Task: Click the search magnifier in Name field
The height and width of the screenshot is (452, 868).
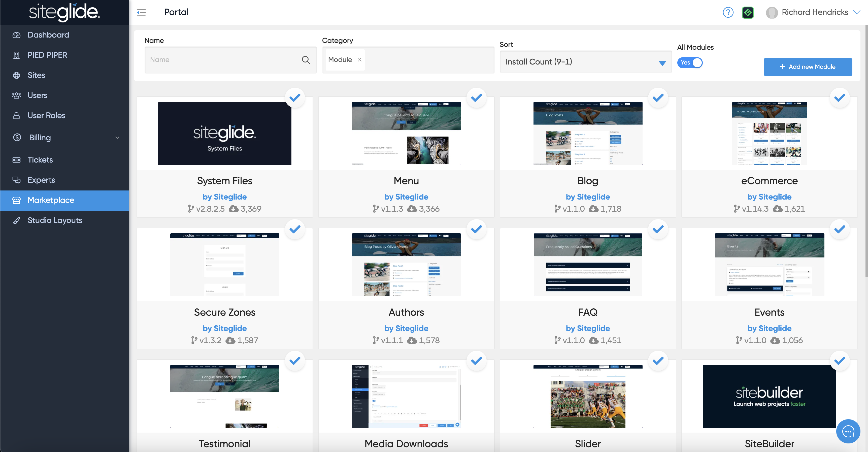Action: coord(306,60)
